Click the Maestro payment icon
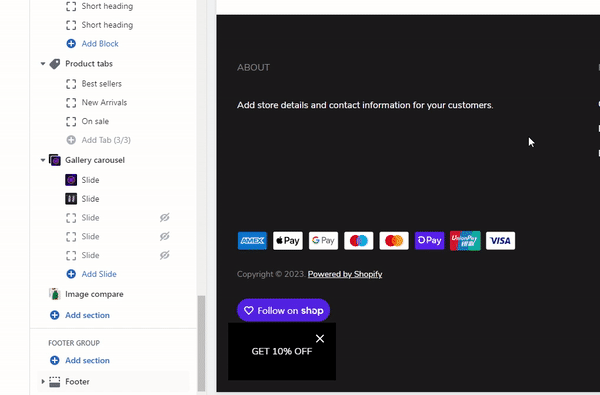This screenshot has width=600, height=395. click(x=359, y=241)
